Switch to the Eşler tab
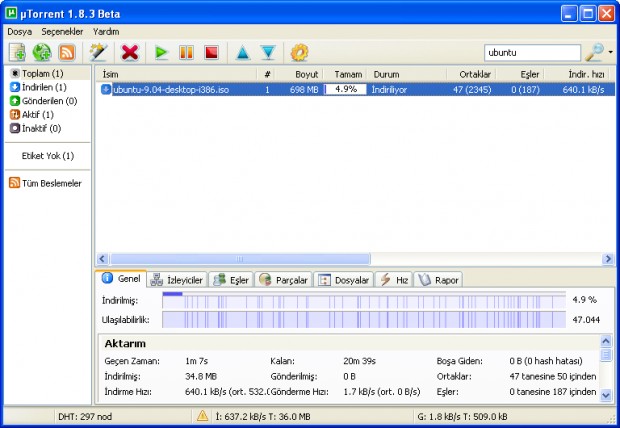The width and height of the screenshot is (620, 428). 231,280
